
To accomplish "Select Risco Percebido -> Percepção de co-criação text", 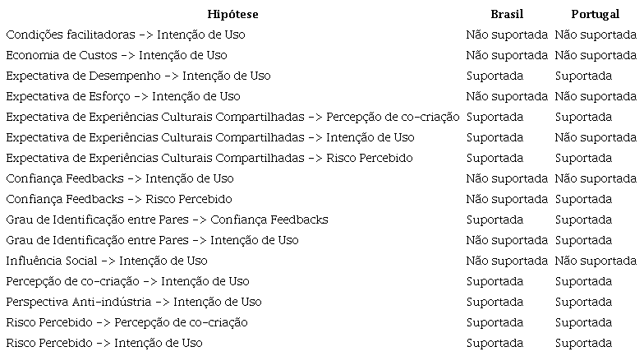I will pyautogui.click(x=126, y=322).
